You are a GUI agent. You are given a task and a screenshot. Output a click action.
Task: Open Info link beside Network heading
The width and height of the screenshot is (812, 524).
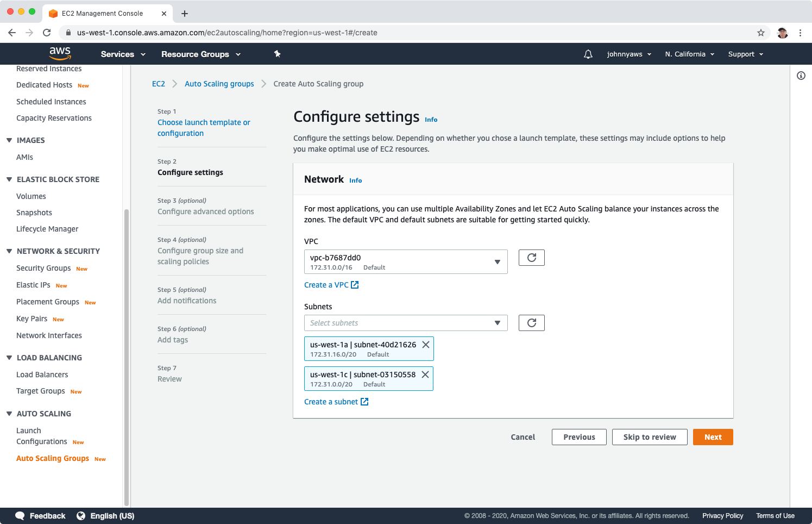[356, 180]
